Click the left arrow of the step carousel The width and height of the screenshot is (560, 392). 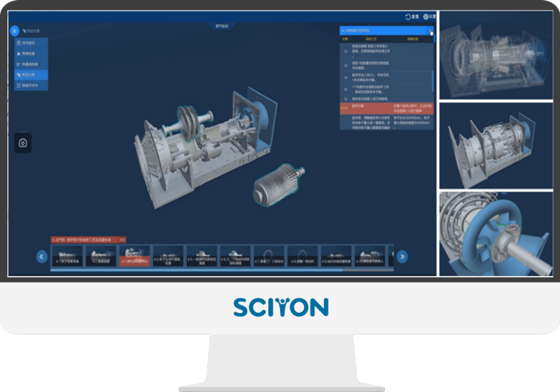(42, 257)
